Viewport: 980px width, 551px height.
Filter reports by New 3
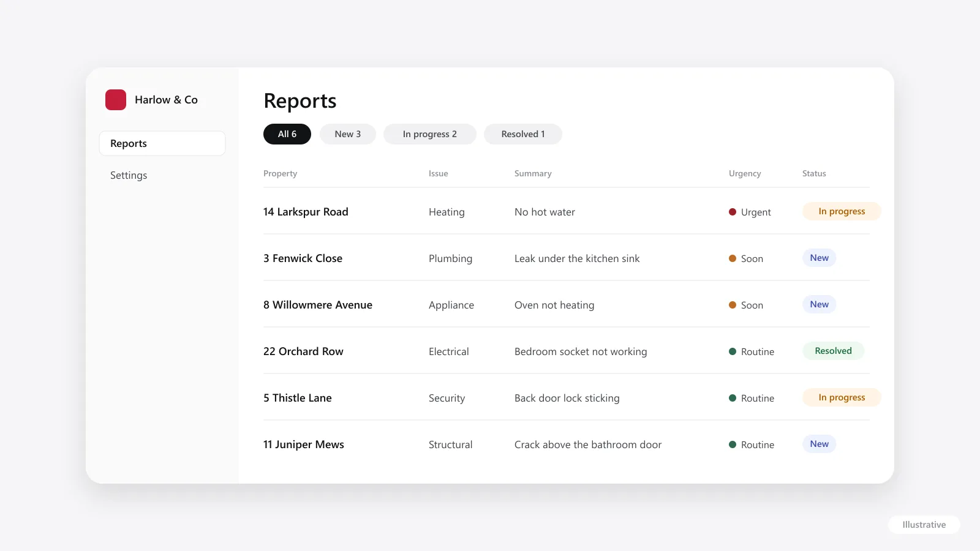click(x=348, y=134)
